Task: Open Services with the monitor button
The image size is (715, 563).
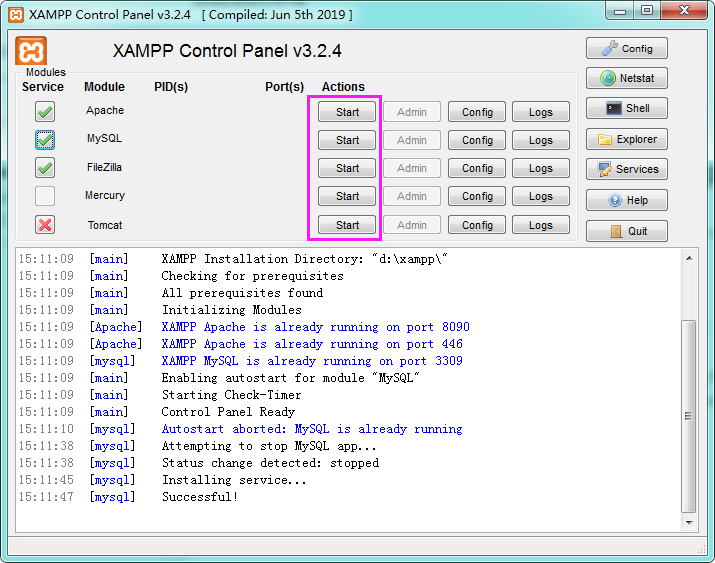Action: point(627,169)
